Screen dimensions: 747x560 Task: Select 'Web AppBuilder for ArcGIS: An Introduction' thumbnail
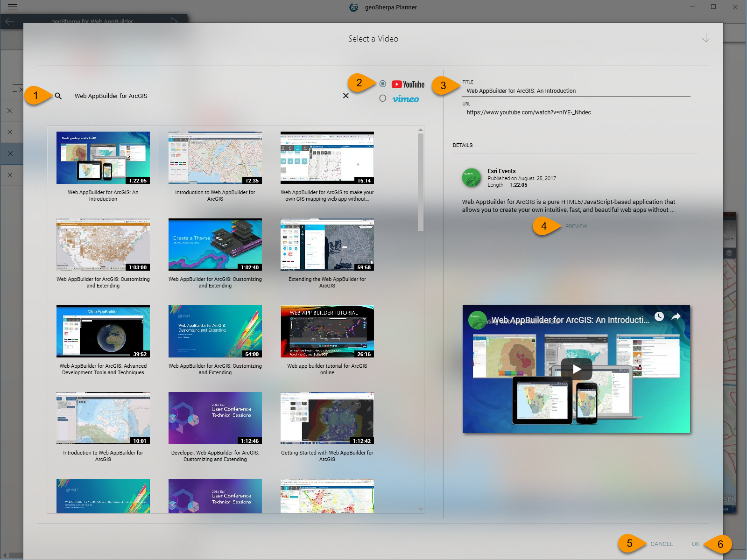coord(103,158)
